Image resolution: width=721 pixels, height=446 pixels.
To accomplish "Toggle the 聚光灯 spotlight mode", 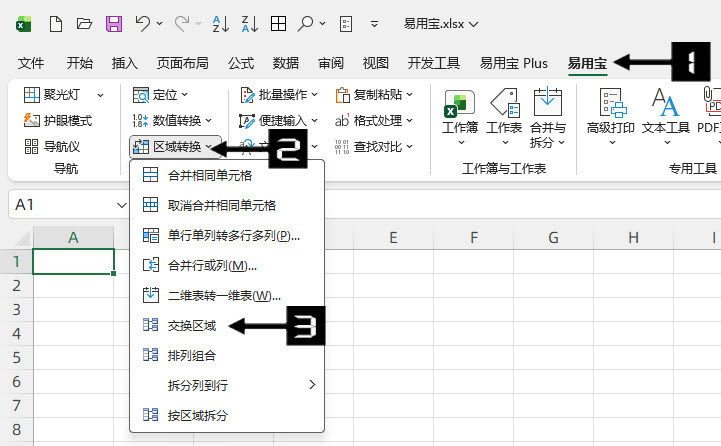I will (x=61, y=95).
